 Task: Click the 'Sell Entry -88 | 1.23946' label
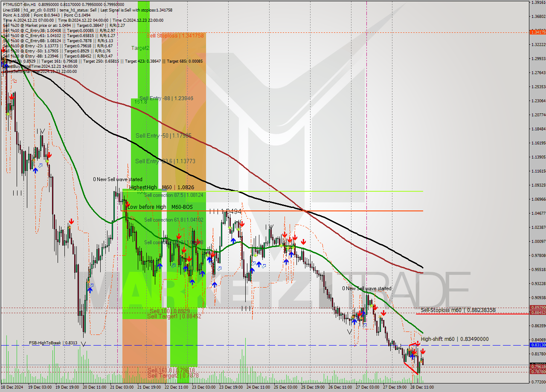click(166, 98)
